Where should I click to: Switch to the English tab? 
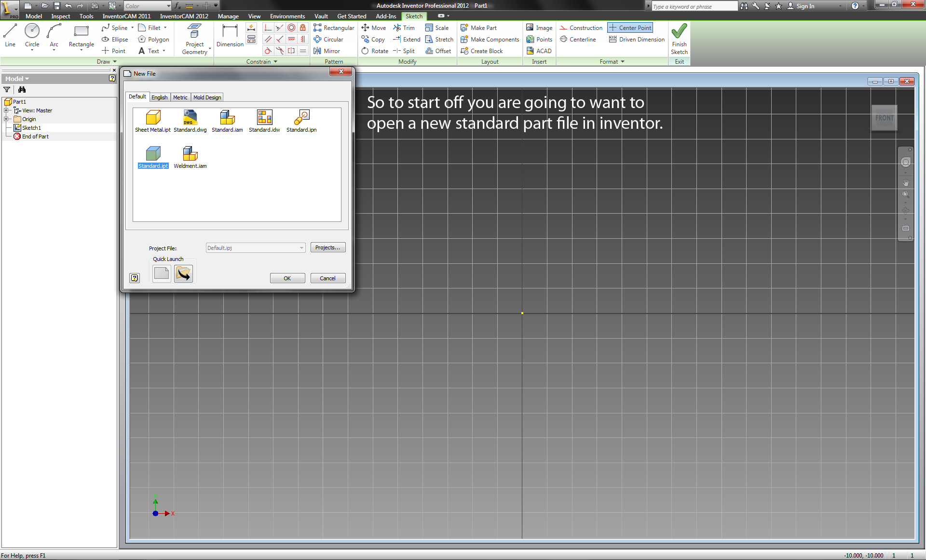click(x=160, y=97)
